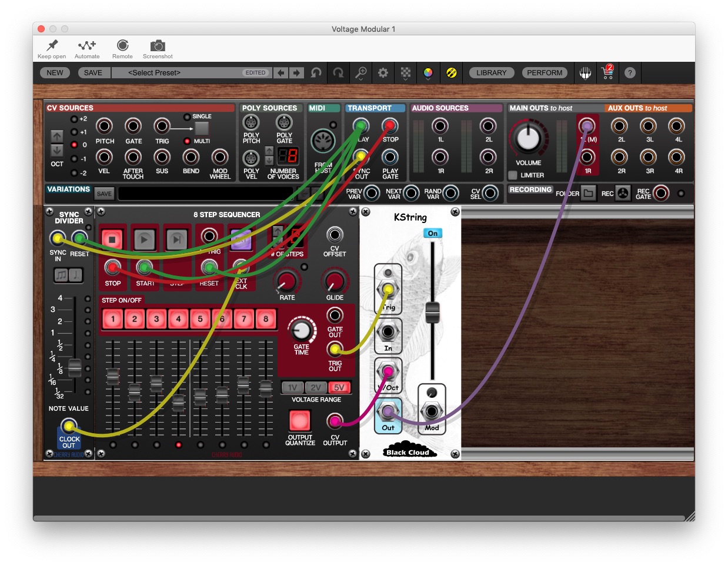Click the sequencer GLIDE knob
This screenshot has height=565, width=728.
(x=335, y=281)
